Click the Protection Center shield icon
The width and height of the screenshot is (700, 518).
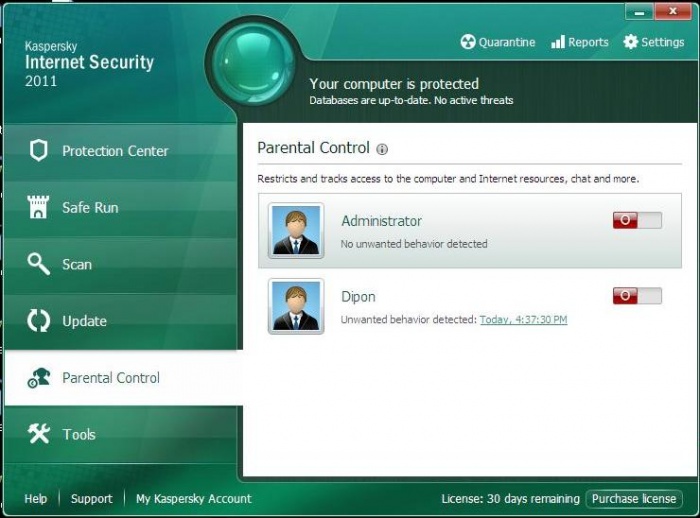(x=38, y=150)
